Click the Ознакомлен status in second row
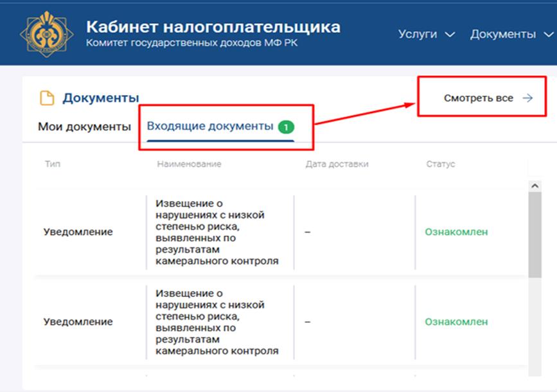The image size is (557, 392). pos(456,322)
